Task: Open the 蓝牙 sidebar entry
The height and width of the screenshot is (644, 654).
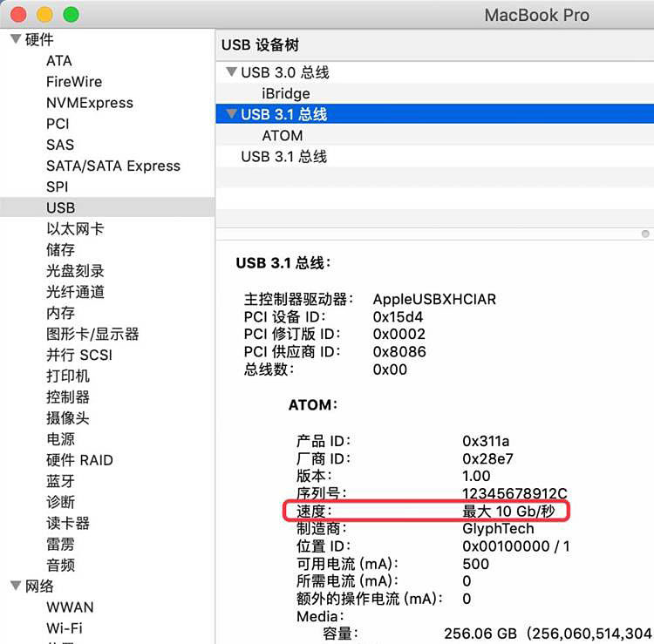Action: tap(60, 481)
